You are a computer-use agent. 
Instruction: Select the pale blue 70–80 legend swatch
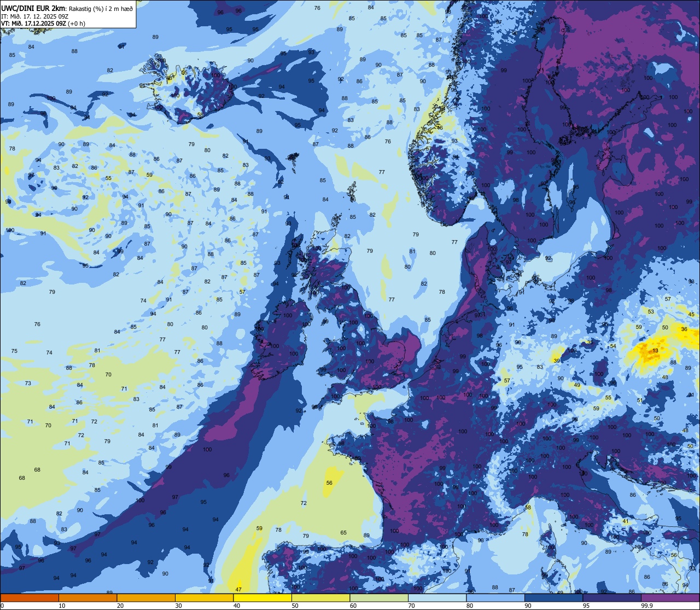point(437,597)
